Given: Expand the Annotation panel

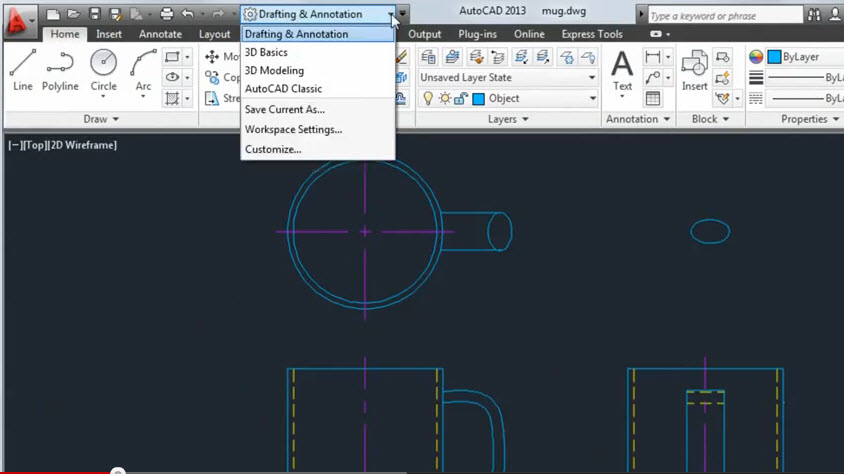Looking at the screenshot, I should click(x=638, y=119).
